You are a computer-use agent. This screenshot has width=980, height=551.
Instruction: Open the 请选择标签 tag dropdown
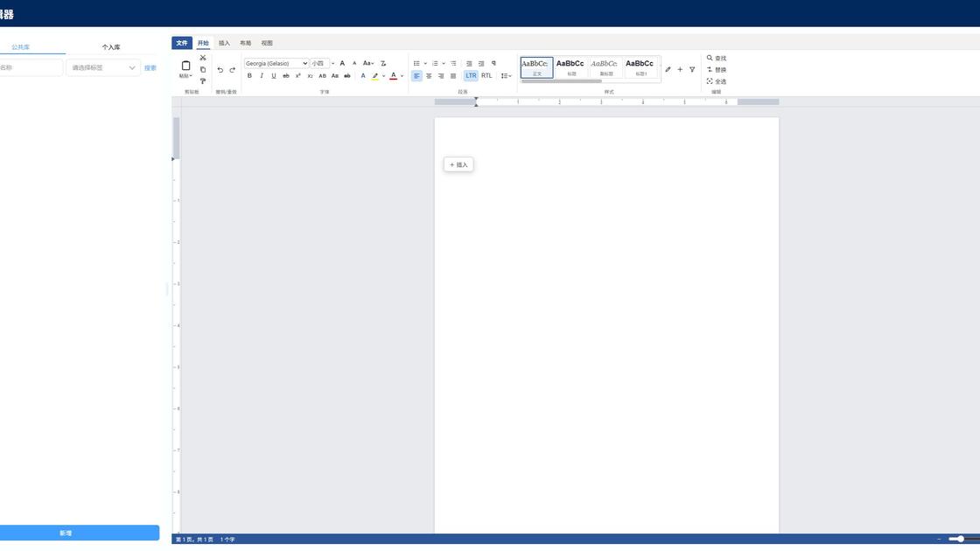(102, 67)
